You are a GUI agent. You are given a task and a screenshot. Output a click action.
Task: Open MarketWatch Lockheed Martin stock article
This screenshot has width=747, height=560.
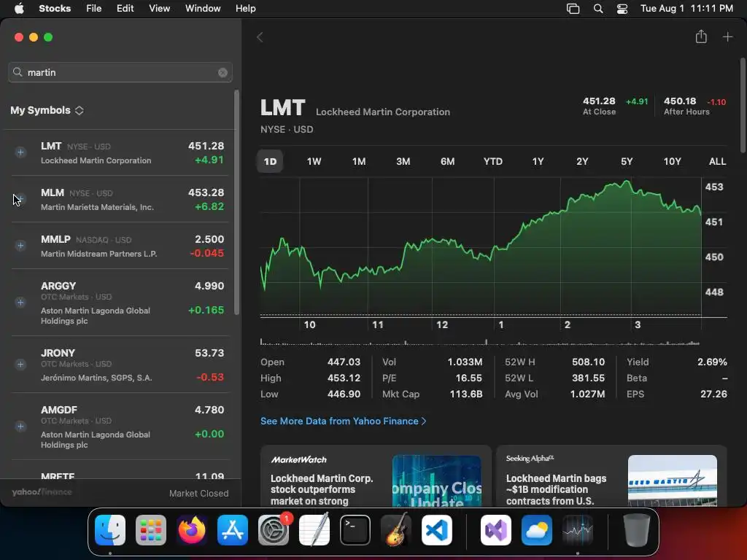[x=376, y=476]
